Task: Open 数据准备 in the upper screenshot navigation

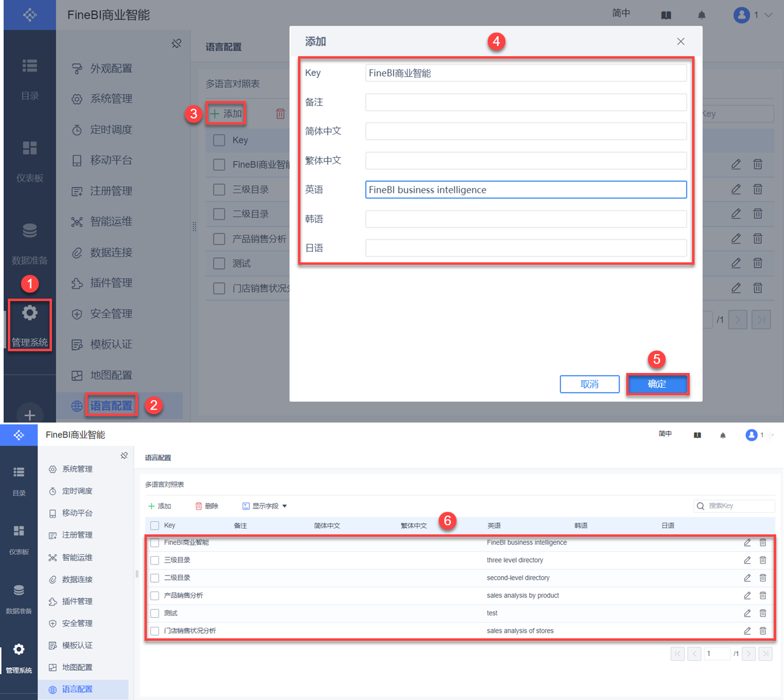Action: 30,244
